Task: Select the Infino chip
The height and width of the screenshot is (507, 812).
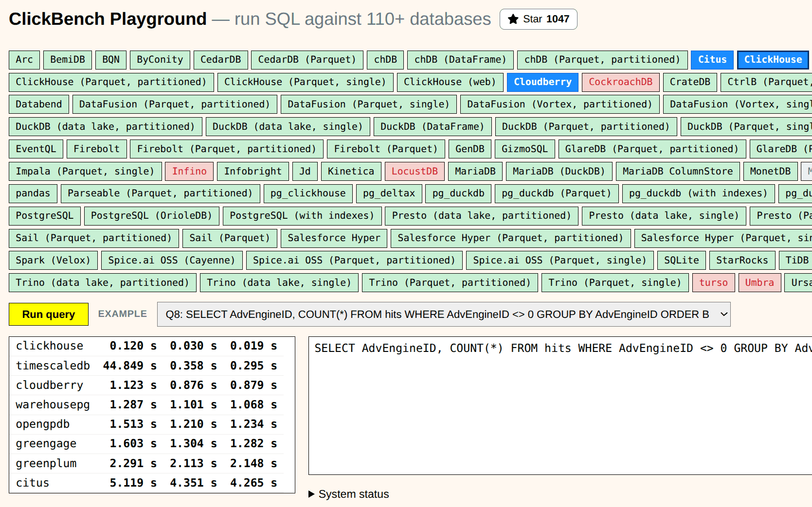Action: tap(189, 171)
